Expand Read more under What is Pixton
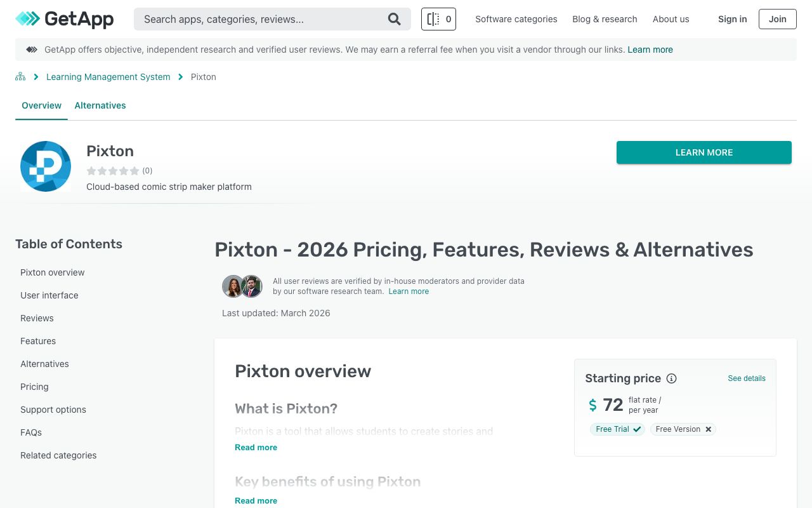The image size is (812, 508). 256,448
